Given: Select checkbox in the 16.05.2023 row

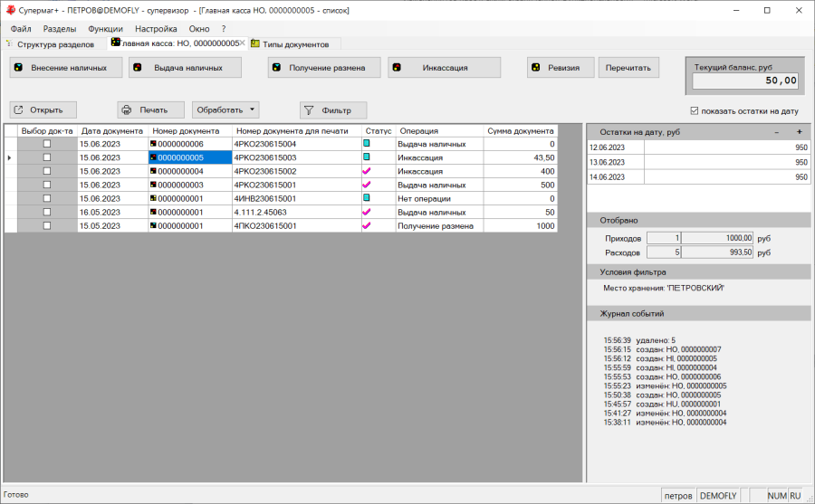Looking at the screenshot, I should pyautogui.click(x=47, y=212).
